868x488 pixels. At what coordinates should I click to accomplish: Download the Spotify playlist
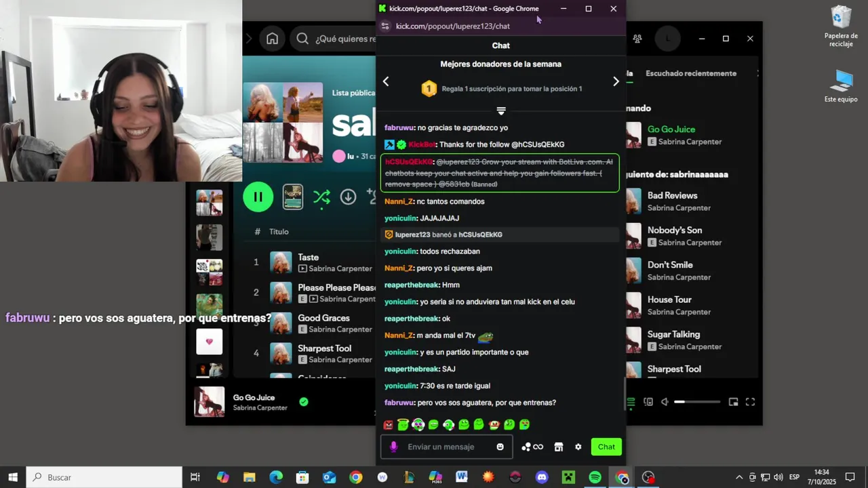coord(348,197)
